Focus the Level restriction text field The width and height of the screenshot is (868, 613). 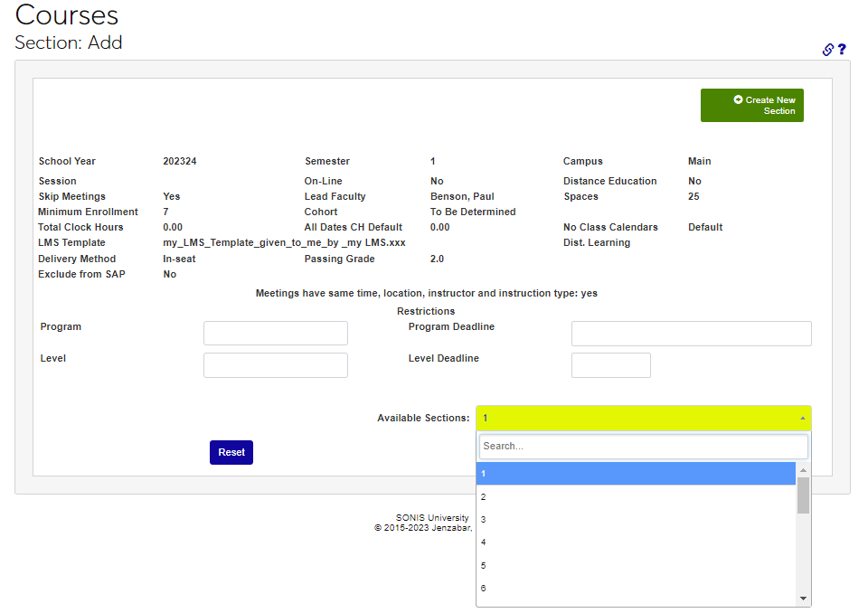pos(275,365)
